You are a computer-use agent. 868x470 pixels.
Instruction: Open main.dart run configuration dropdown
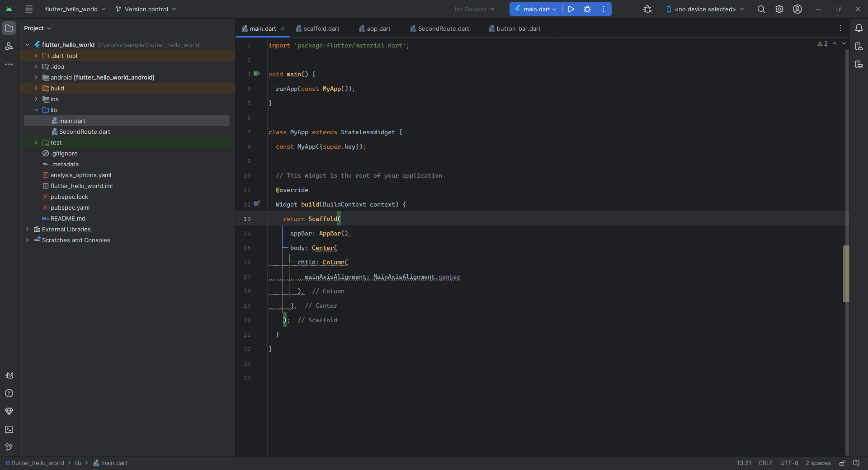[x=536, y=9]
